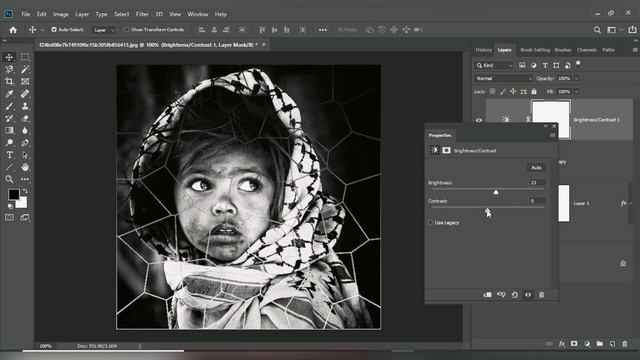Select the Frame tool

[25, 82]
